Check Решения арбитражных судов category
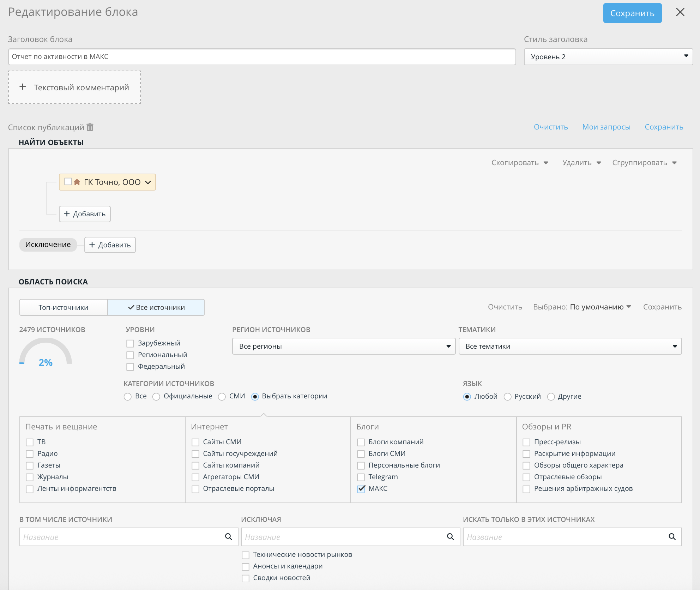 pos(526,489)
